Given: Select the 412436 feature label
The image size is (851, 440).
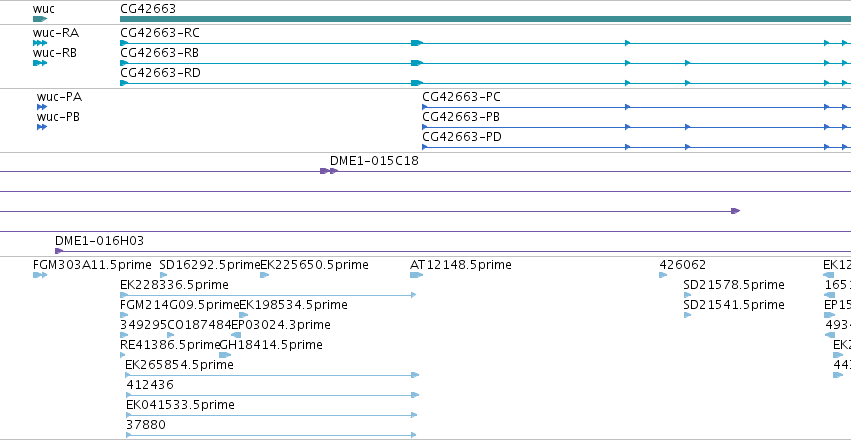Looking at the screenshot, I should click(x=150, y=385).
